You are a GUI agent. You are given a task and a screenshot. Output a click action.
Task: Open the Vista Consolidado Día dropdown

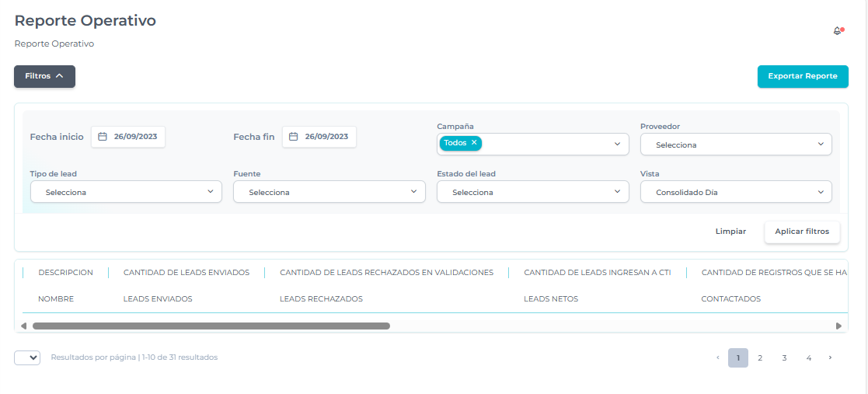pos(735,192)
